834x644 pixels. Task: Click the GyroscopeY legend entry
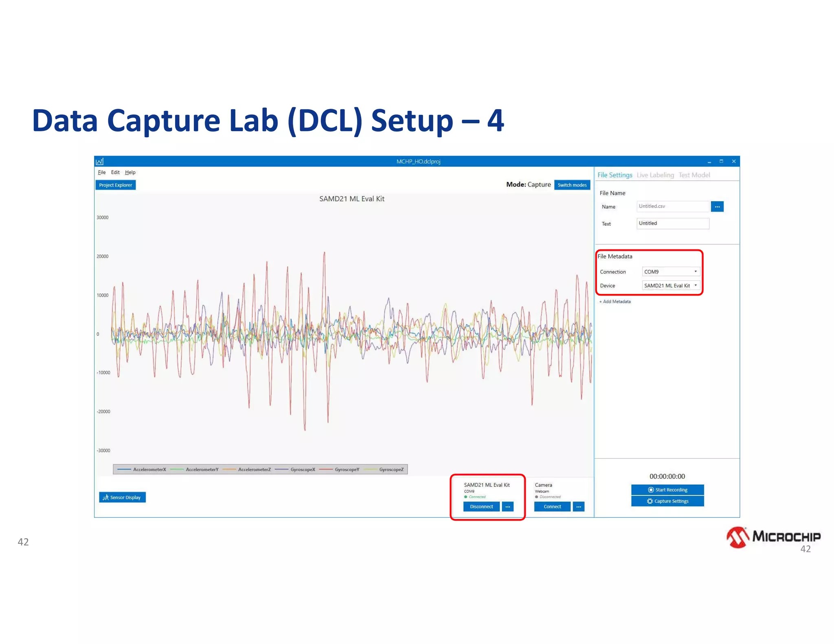tap(339, 470)
